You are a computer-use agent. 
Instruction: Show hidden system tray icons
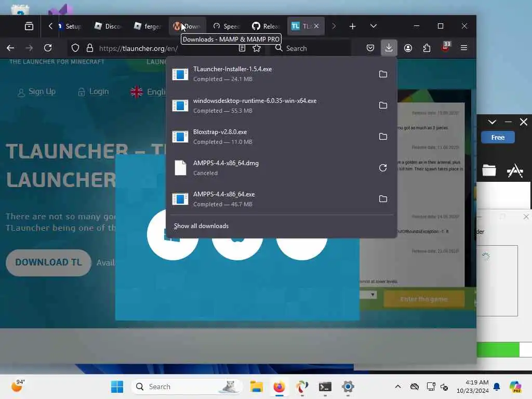(397, 387)
